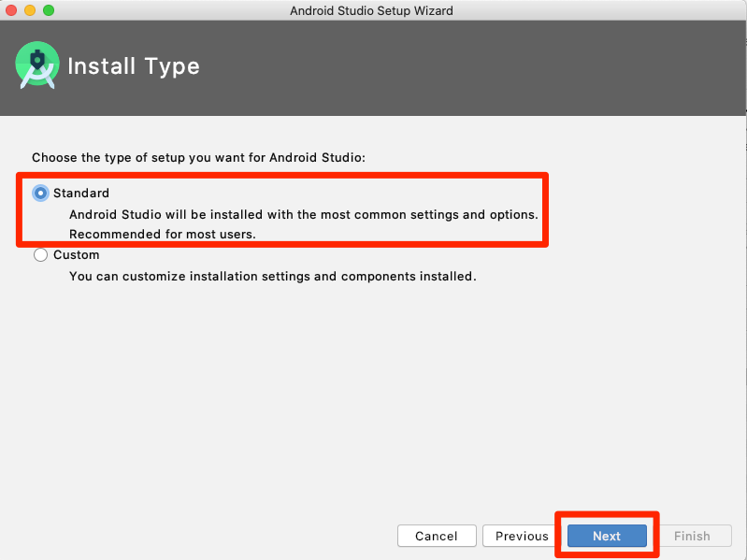
Task: Select the Custom install type radio button
Action: pyautogui.click(x=40, y=255)
